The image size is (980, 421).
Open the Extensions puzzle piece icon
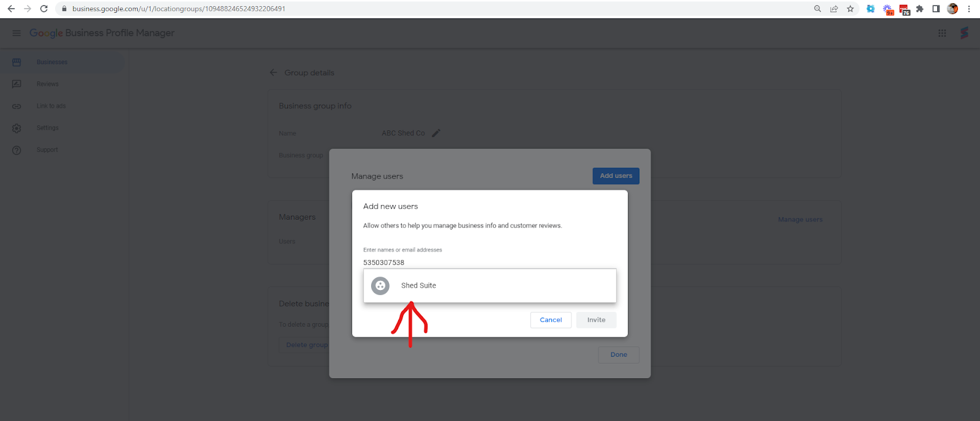(x=919, y=9)
